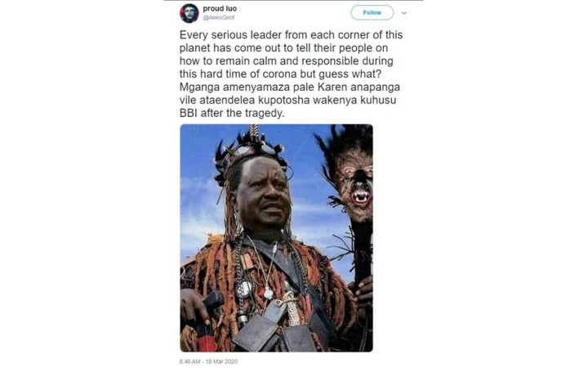Open the tweet options chevron next to Follow
This screenshot has width=588, height=368.
404,13
